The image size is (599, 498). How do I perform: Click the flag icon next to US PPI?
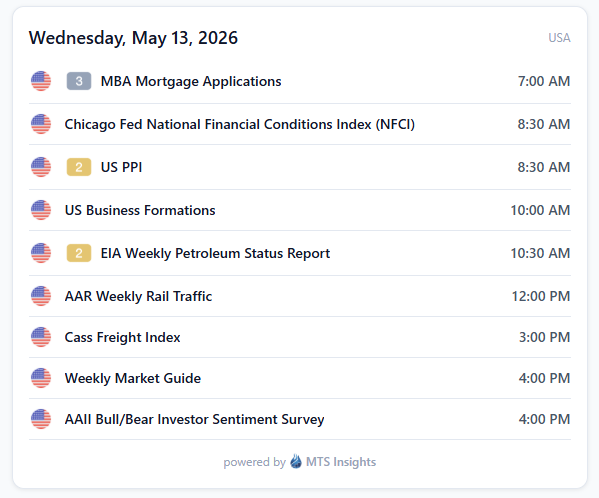point(41,167)
